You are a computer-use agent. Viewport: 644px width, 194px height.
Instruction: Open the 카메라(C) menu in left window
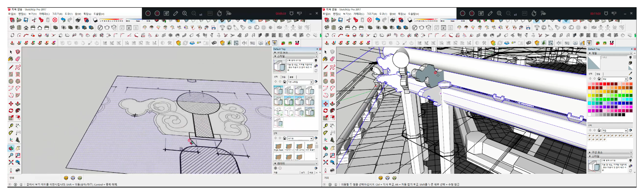44,14
